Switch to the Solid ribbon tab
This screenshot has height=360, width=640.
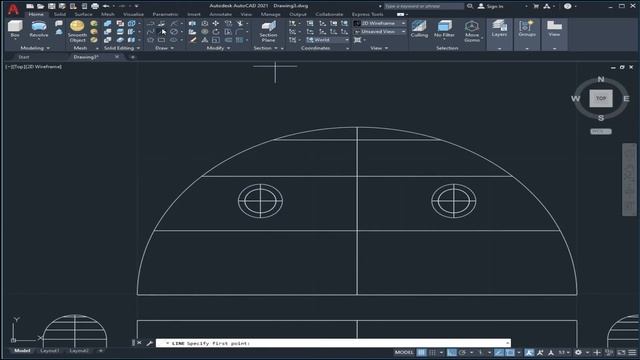click(x=60, y=14)
